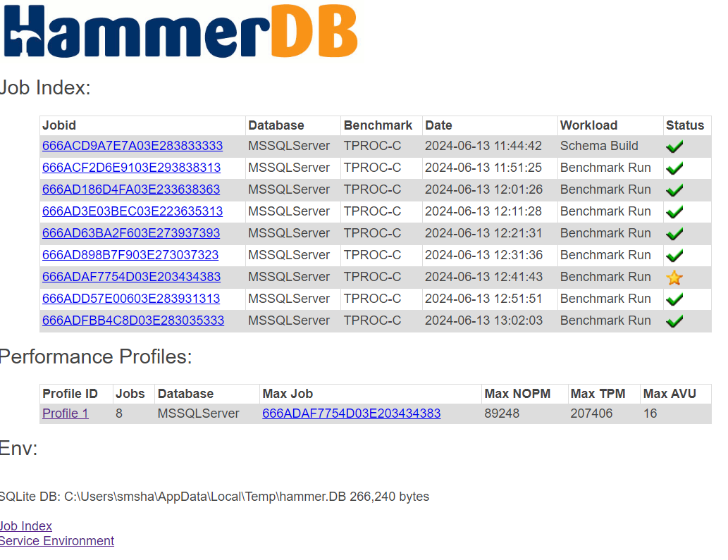Screen dimensions: 728x560
Task: Open job 666AD3E03BEC03E223635313
Action: (132, 211)
